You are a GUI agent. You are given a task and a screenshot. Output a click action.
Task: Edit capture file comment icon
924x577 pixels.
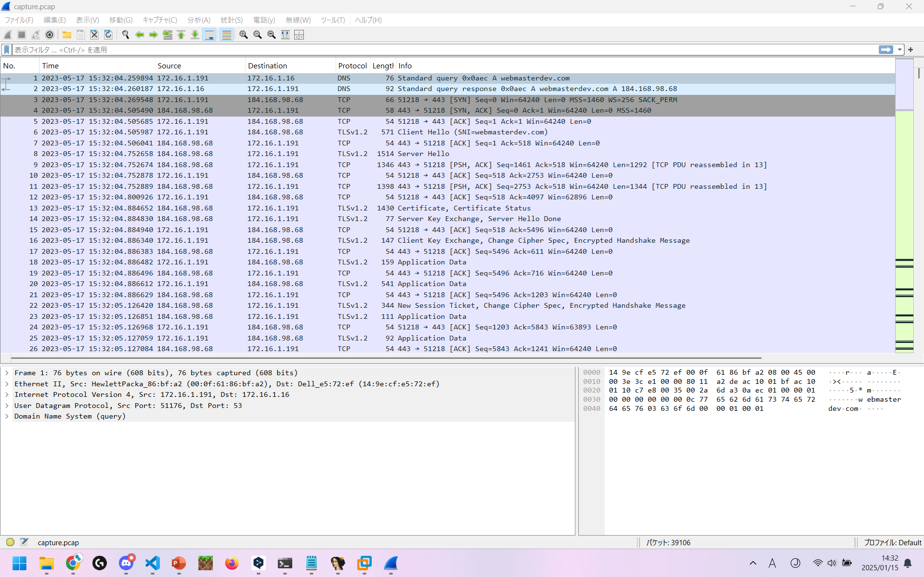[x=24, y=542]
